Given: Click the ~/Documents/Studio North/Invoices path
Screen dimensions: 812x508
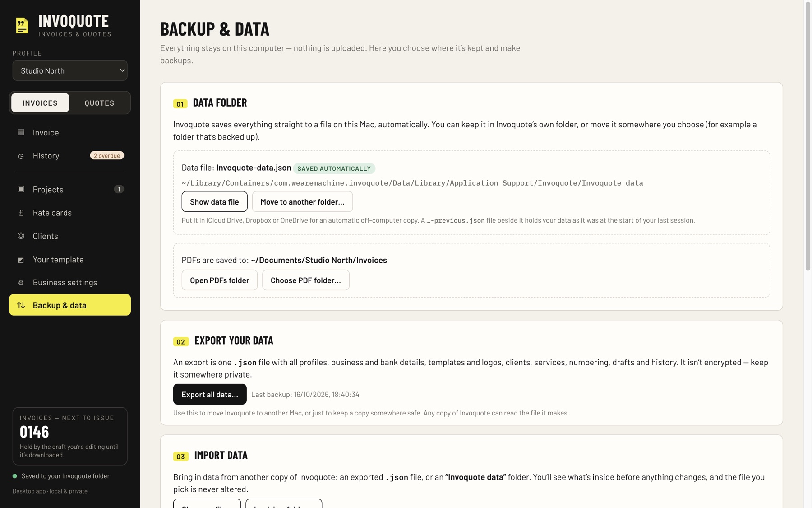Looking at the screenshot, I should tap(318, 260).
